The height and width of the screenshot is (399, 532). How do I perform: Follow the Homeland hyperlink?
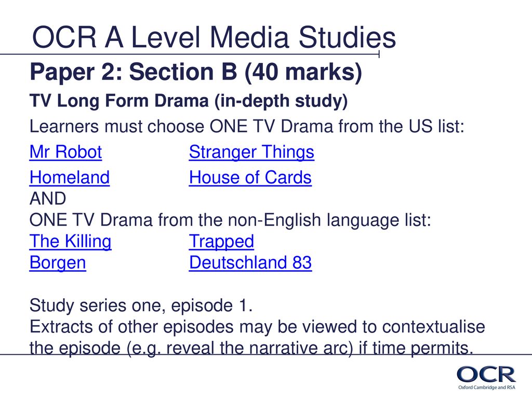(x=70, y=177)
